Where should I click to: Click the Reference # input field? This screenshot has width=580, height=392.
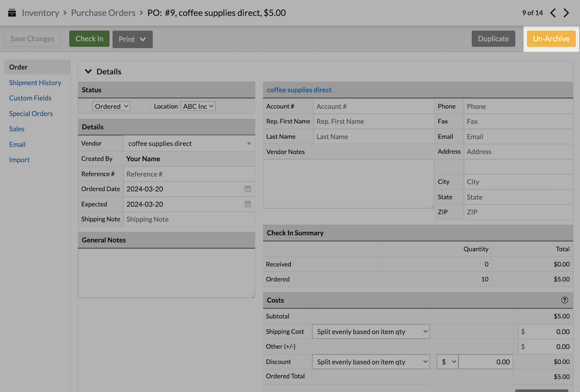click(188, 174)
